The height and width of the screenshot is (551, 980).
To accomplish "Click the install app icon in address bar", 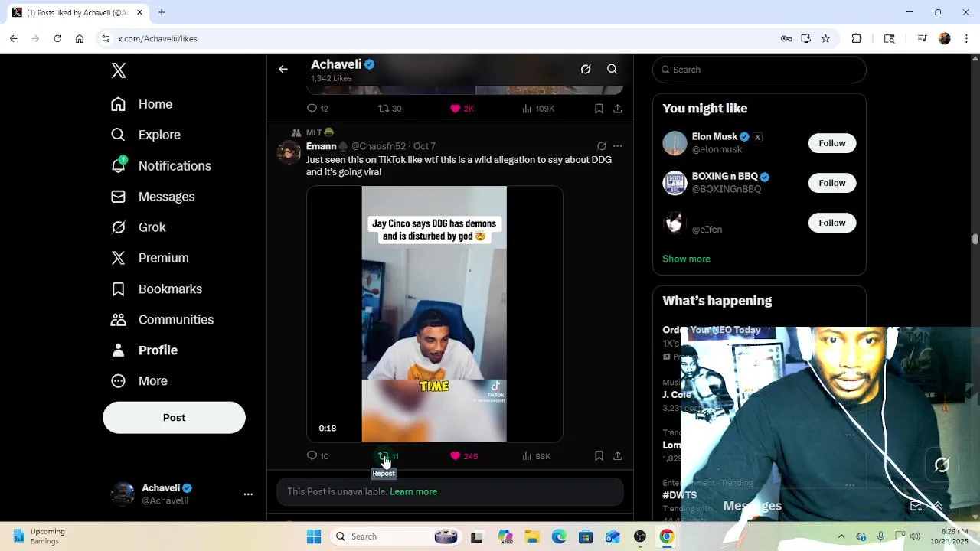I will pyautogui.click(x=806, y=38).
